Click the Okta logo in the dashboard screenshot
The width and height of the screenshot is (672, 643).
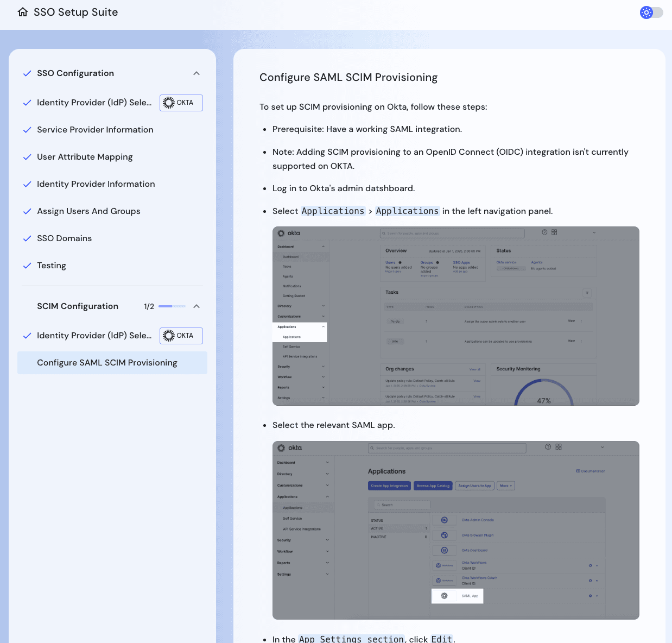[x=281, y=232]
